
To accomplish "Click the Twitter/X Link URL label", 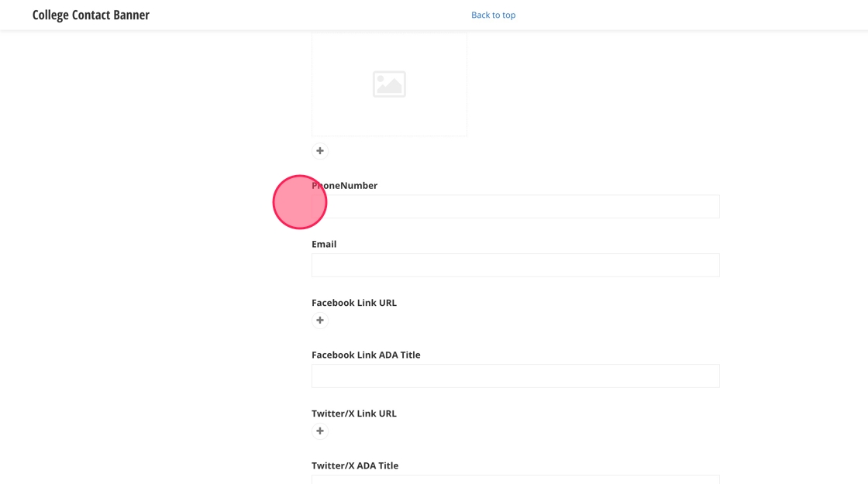I will [x=354, y=414].
